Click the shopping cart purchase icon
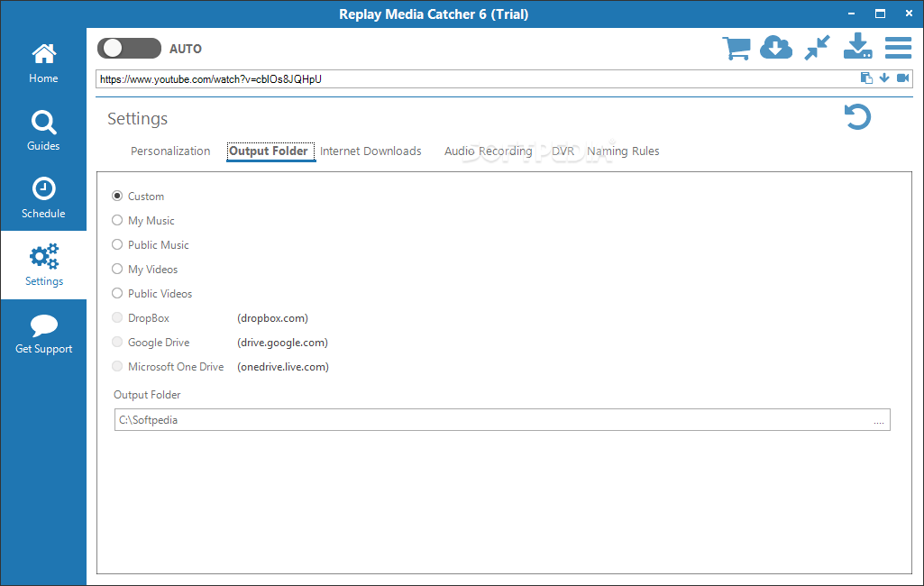 click(736, 49)
